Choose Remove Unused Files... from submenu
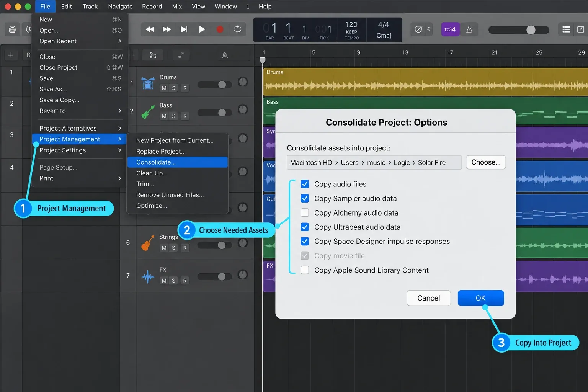This screenshot has width=588, height=392. pyautogui.click(x=178, y=195)
